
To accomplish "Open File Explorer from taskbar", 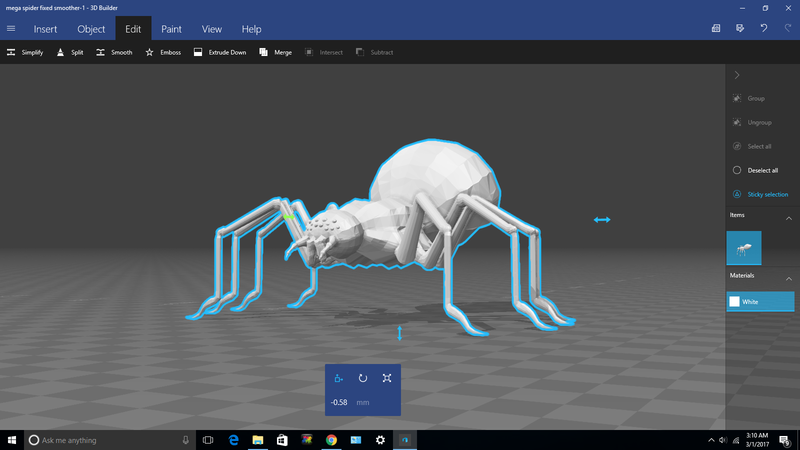I will click(x=258, y=440).
